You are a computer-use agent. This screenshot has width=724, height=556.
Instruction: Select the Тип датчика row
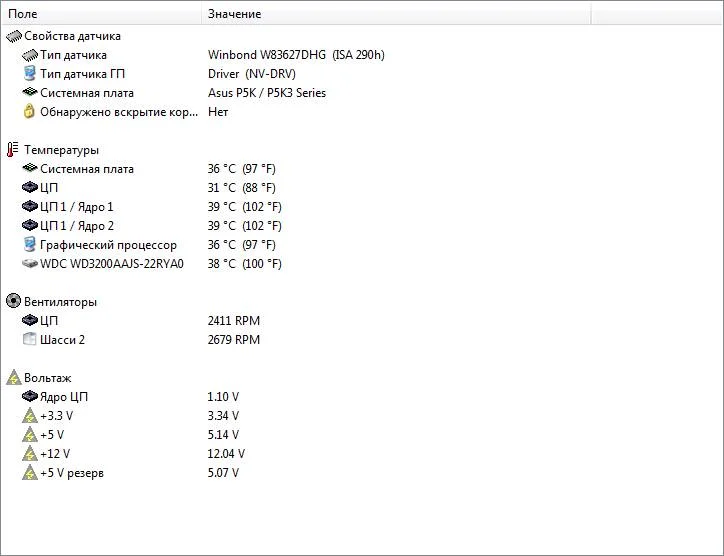pos(73,55)
